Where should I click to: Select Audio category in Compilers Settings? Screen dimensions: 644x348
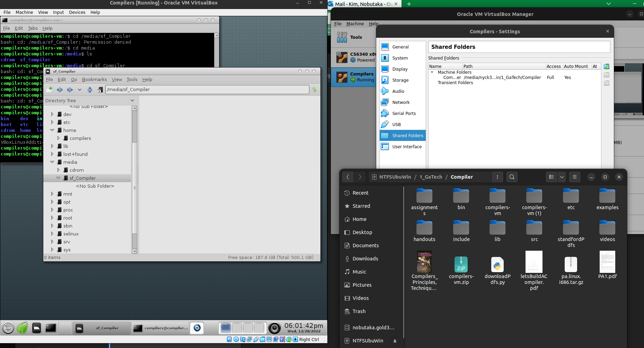[402, 91]
